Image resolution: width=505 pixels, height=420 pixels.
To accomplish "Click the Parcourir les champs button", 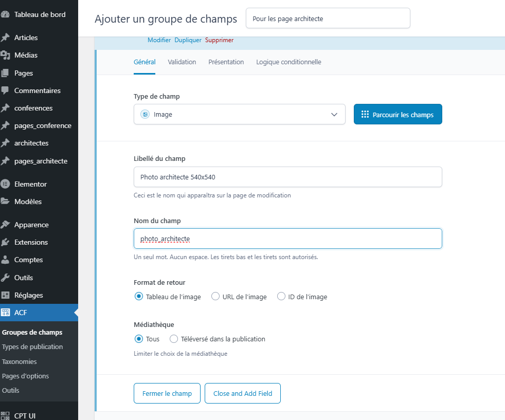I will click(x=398, y=115).
